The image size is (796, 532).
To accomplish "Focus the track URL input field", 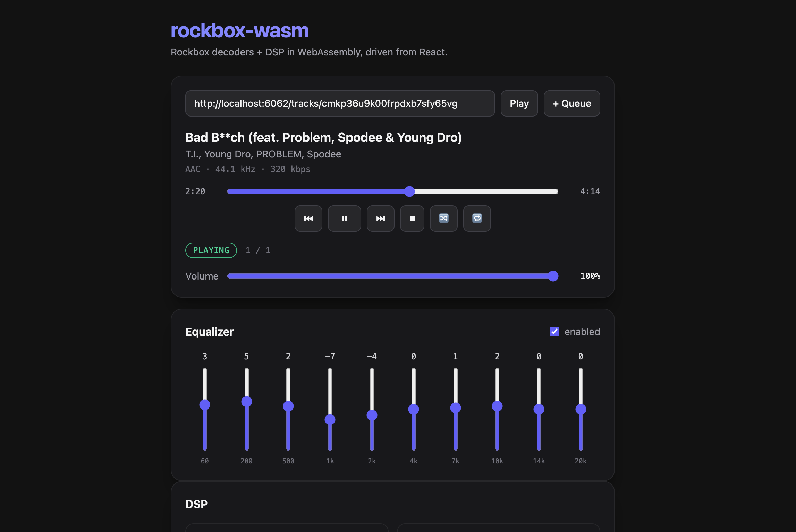I will pyautogui.click(x=340, y=103).
